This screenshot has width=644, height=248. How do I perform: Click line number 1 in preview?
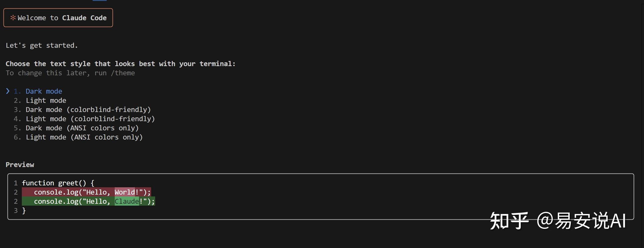coord(16,183)
